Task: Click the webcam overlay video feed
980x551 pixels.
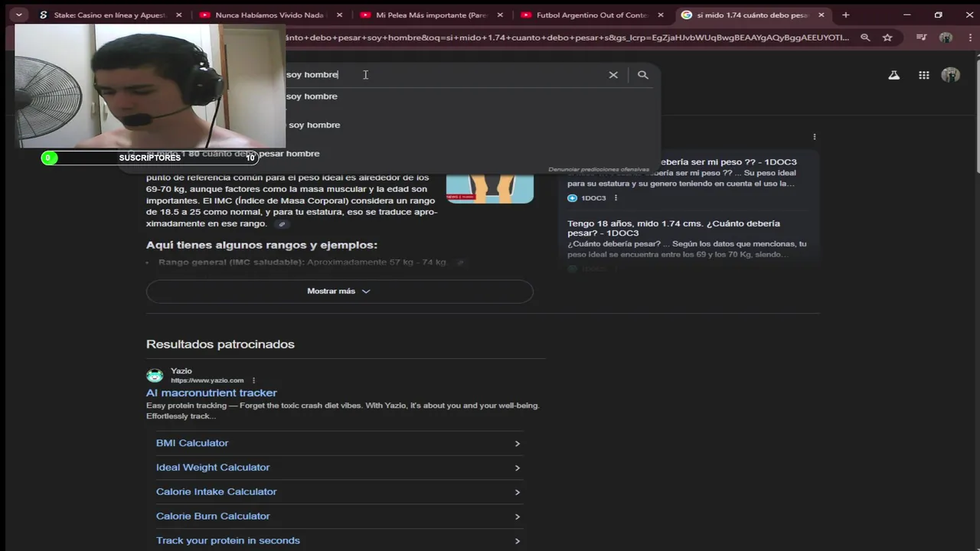Action: point(150,86)
